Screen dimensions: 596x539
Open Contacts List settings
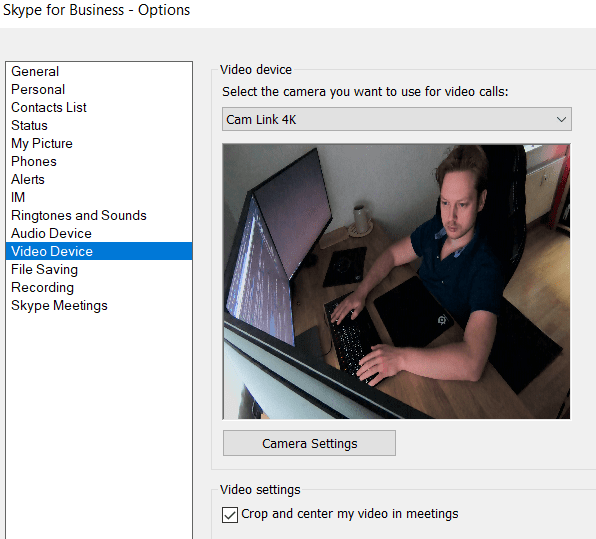(x=49, y=107)
